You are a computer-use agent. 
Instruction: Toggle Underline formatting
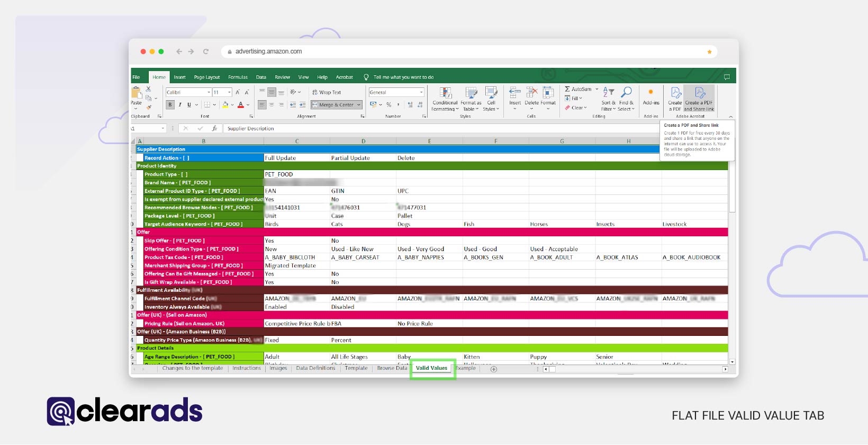pos(189,105)
